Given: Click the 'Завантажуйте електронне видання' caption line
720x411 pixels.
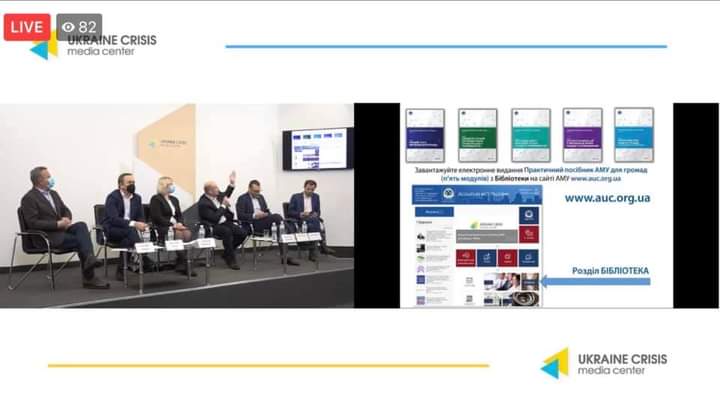Looking at the screenshot, I should click(531, 170).
